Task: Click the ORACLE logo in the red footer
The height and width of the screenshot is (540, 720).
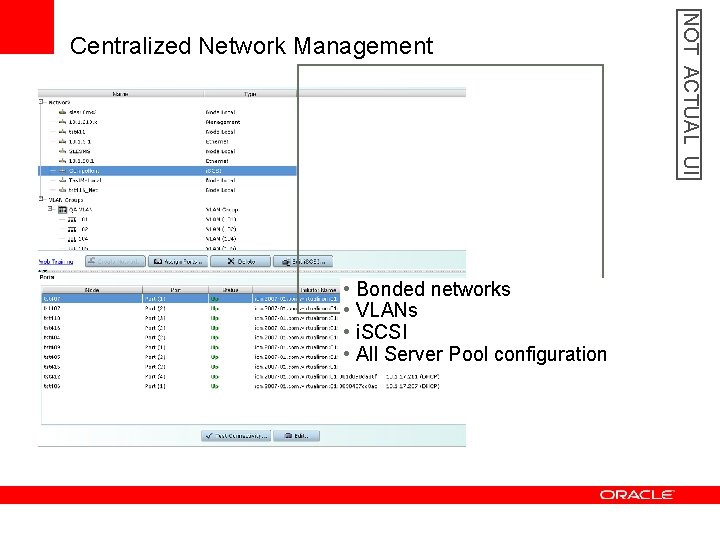Action: tap(636, 495)
